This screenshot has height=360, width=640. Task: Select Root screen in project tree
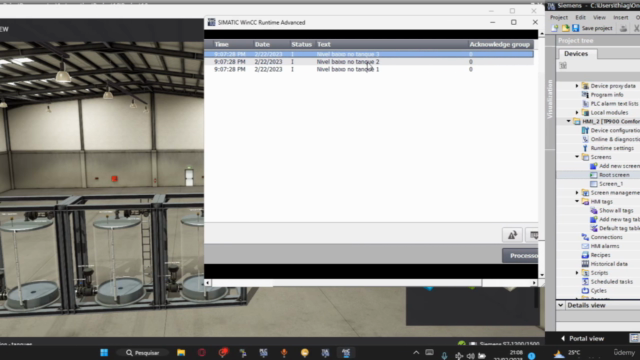[614, 175]
